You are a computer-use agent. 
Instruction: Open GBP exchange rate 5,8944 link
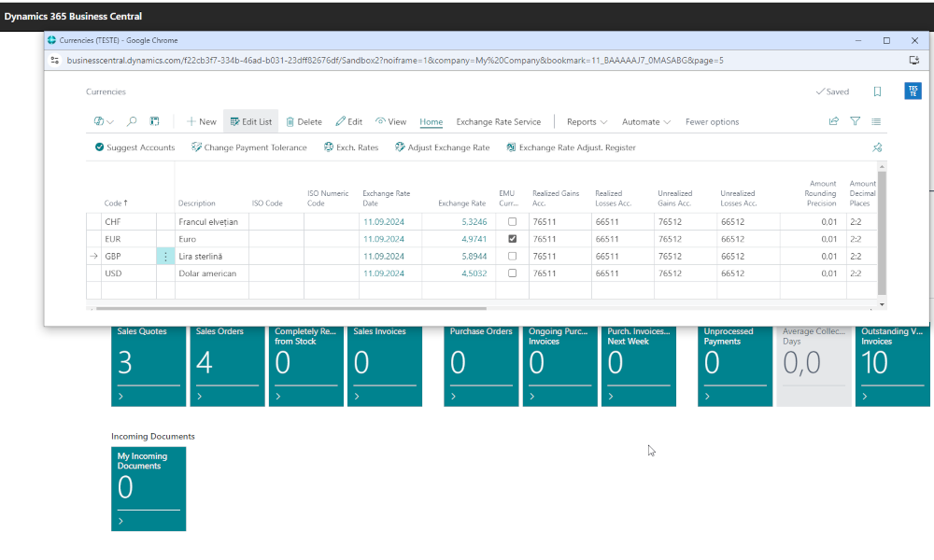[474, 257]
